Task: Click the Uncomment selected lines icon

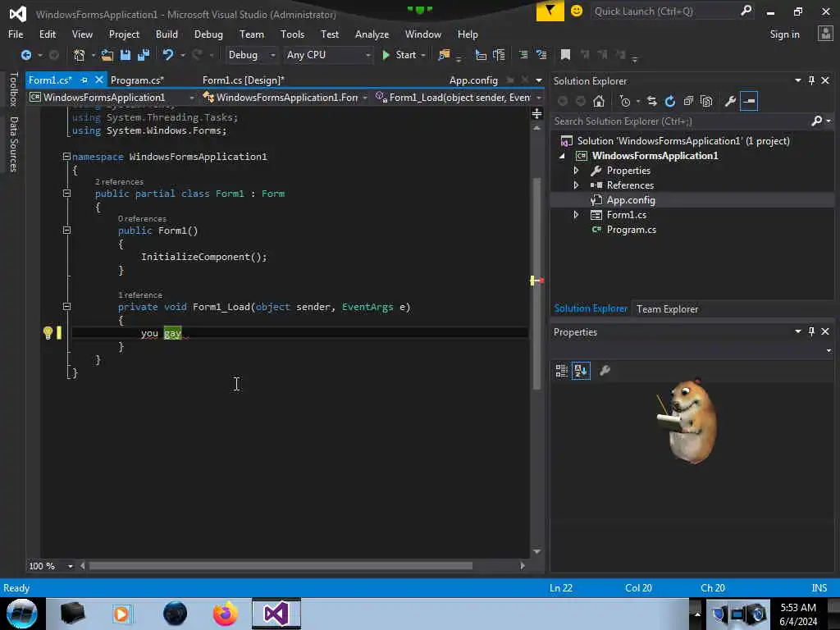Action: click(x=541, y=55)
